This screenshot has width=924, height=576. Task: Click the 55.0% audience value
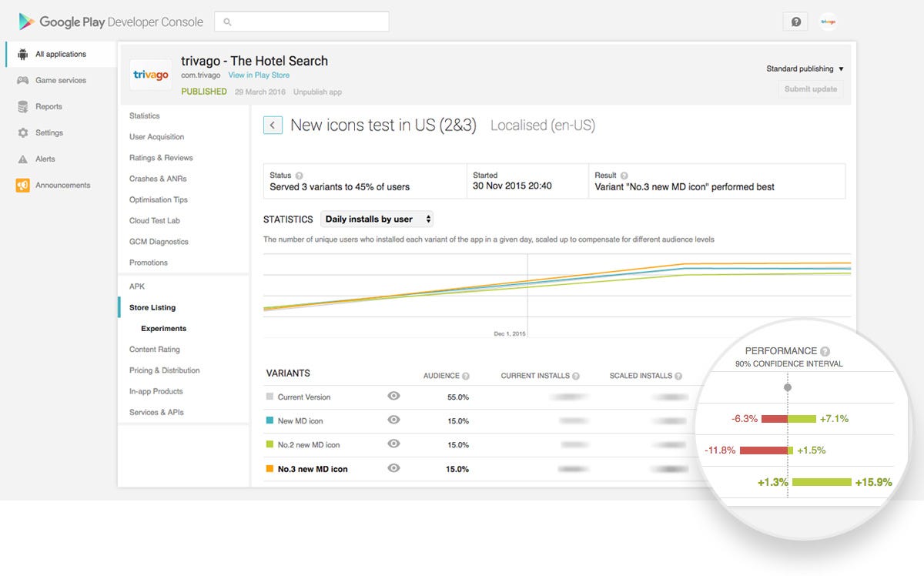[x=457, y=397]
